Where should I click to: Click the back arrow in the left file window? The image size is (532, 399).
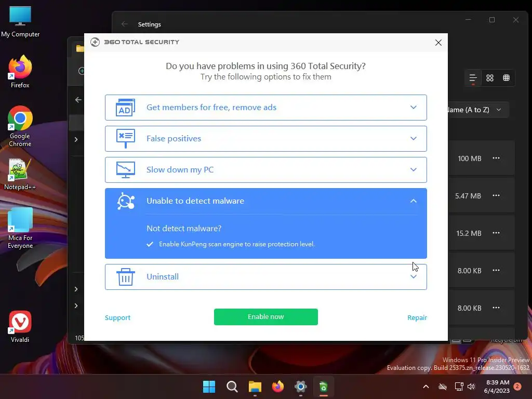78,100
